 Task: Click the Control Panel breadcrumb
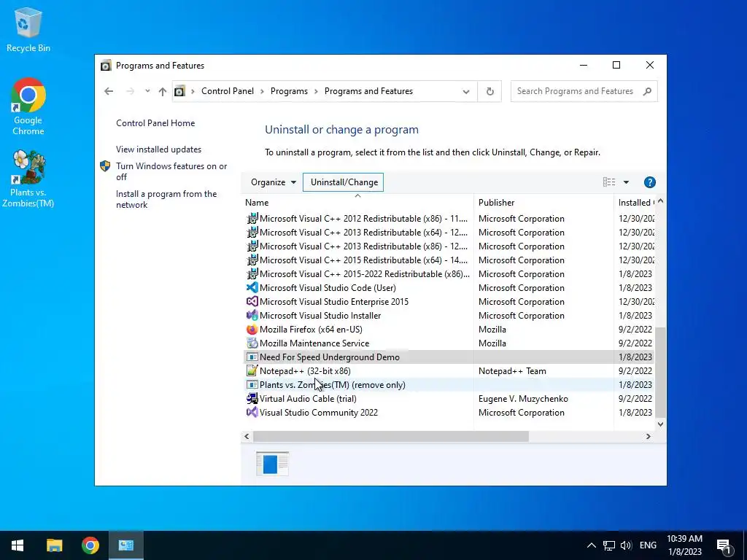pos(228,91)
